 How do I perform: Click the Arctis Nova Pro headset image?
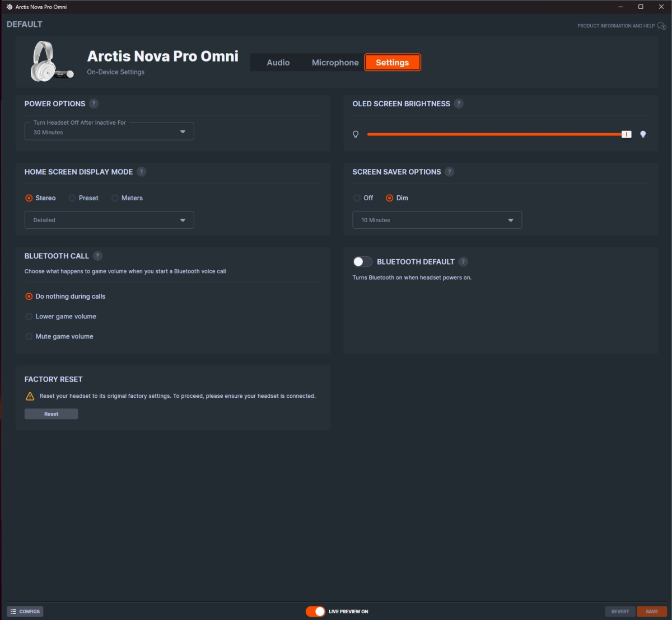[x=51, y=62]
